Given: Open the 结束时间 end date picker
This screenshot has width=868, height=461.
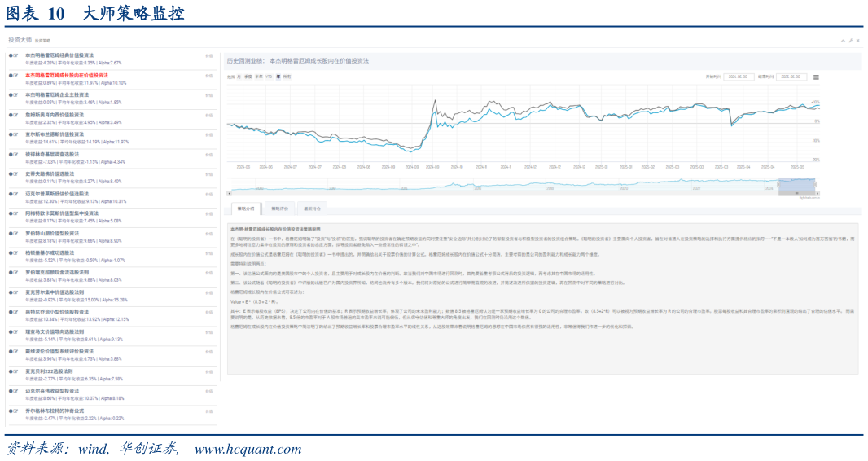Looking at the screenshot, I should [789, 77].
